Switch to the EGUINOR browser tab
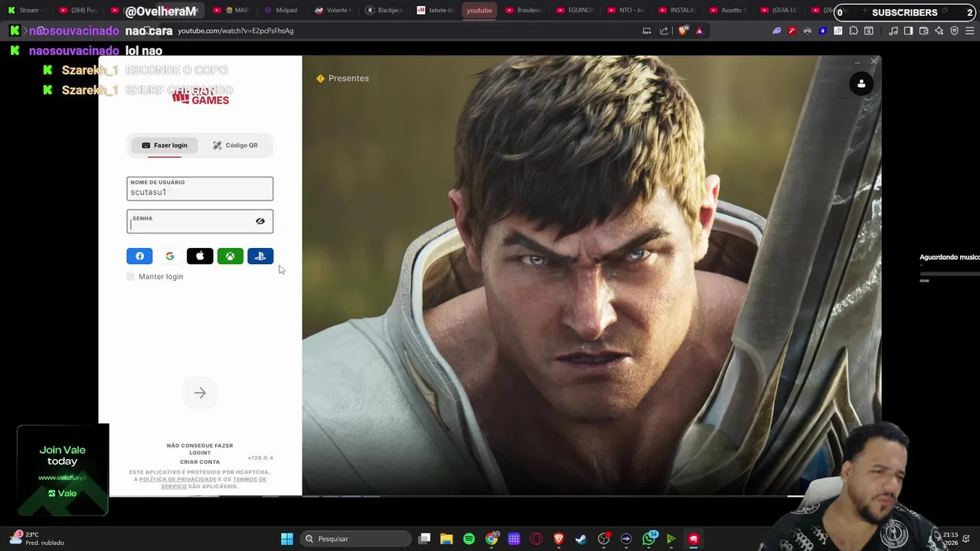 (575, 10)
